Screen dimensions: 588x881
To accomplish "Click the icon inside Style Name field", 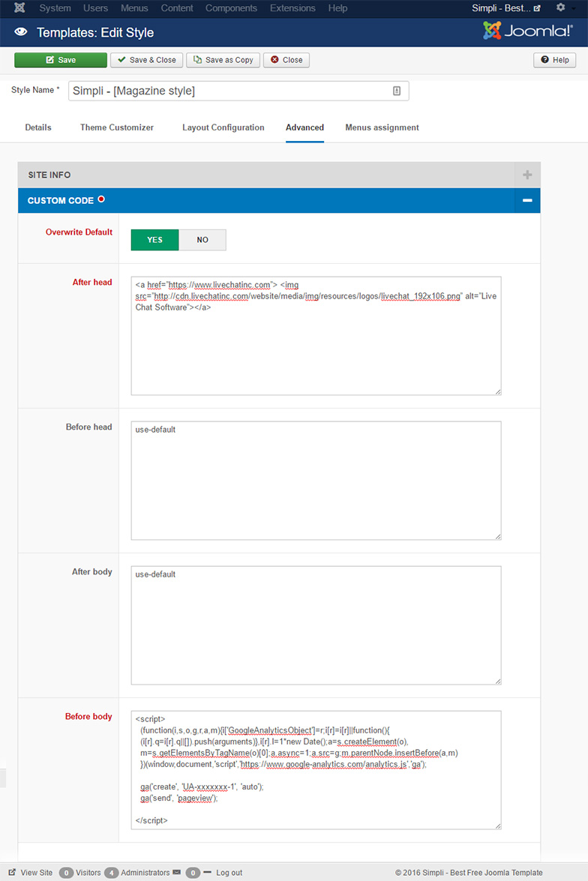I will 397,91.
